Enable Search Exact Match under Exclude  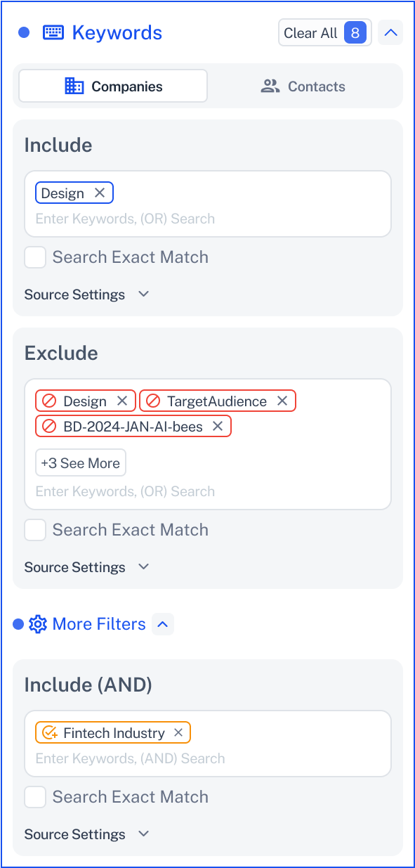pyautogui.click(x=35, y=530)
